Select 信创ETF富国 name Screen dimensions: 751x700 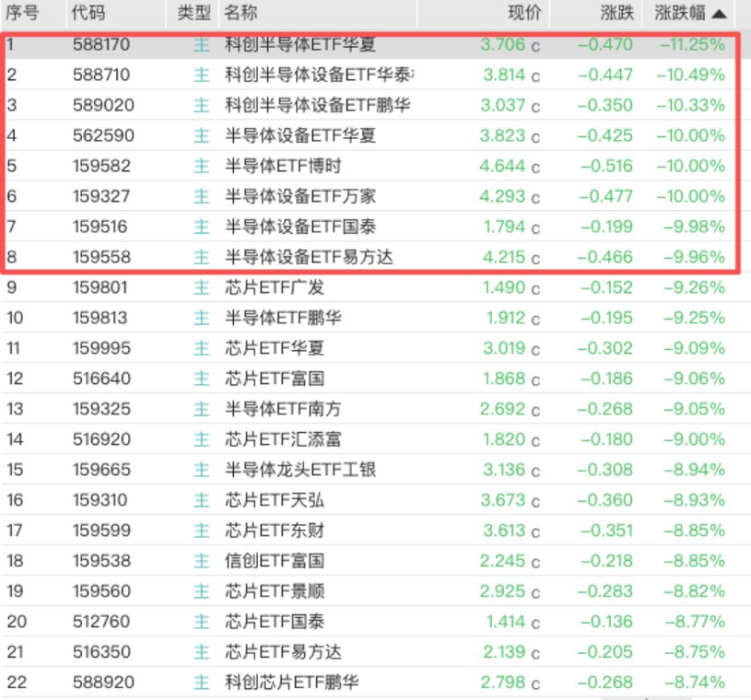tap(275, 561)
